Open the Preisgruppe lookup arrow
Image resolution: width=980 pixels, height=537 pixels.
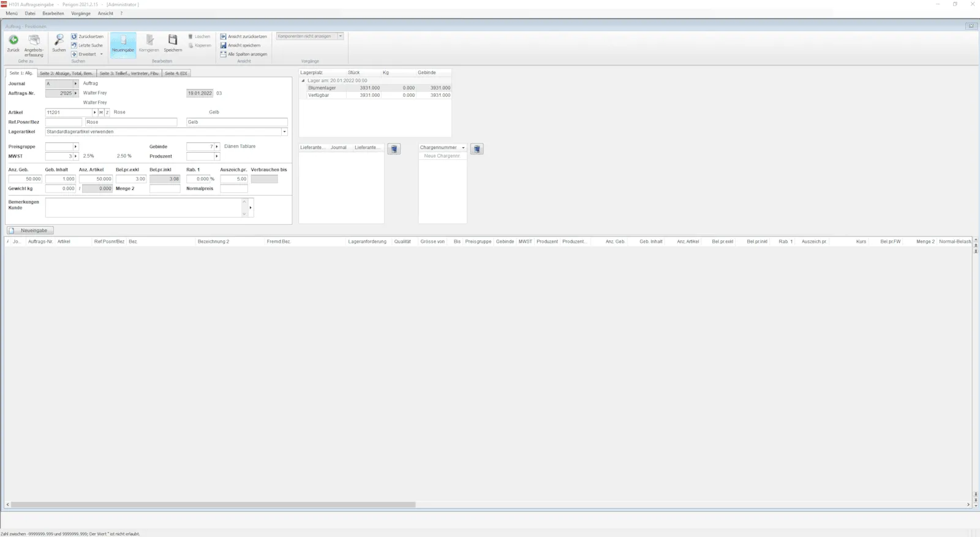click(76, 147)
